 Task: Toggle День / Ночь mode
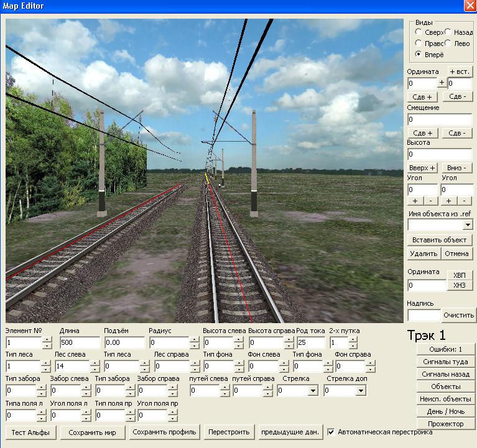point(446,411)
